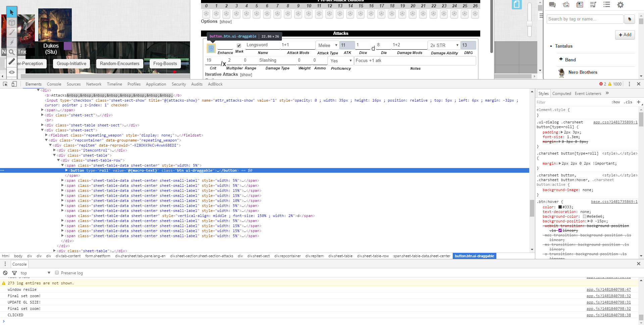Switch to the Console DevTools tab

coord(54,84)
